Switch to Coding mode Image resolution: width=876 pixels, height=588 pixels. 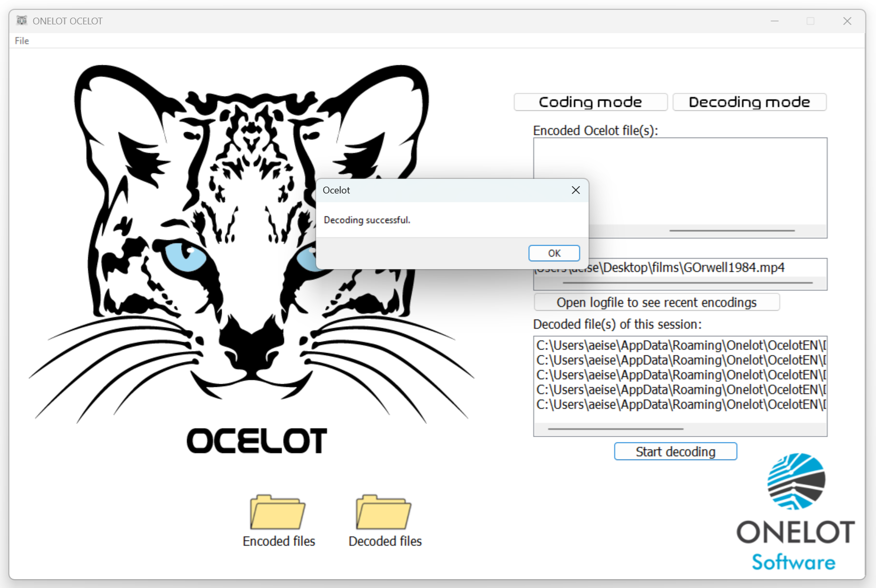pyautogui.click(x=590, y=102)
